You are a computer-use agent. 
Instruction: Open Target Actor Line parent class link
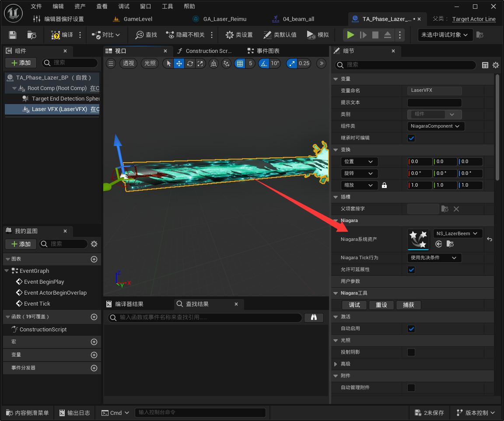(474, 19)
